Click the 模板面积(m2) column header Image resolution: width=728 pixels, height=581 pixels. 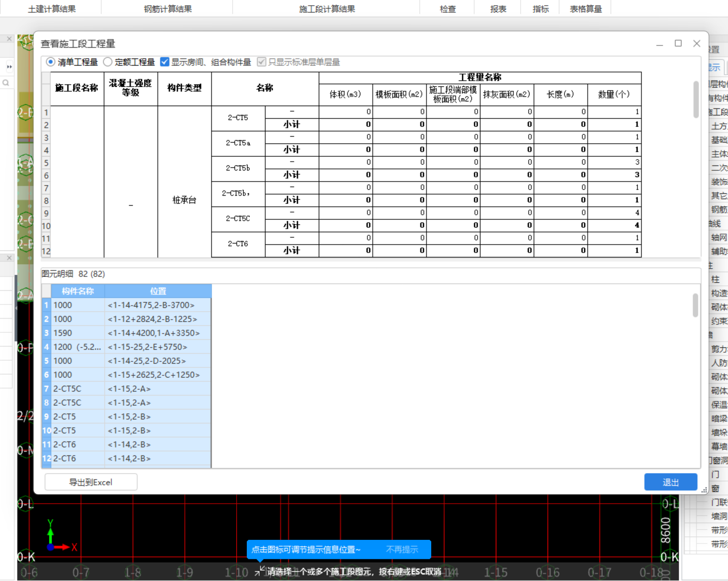399,94
